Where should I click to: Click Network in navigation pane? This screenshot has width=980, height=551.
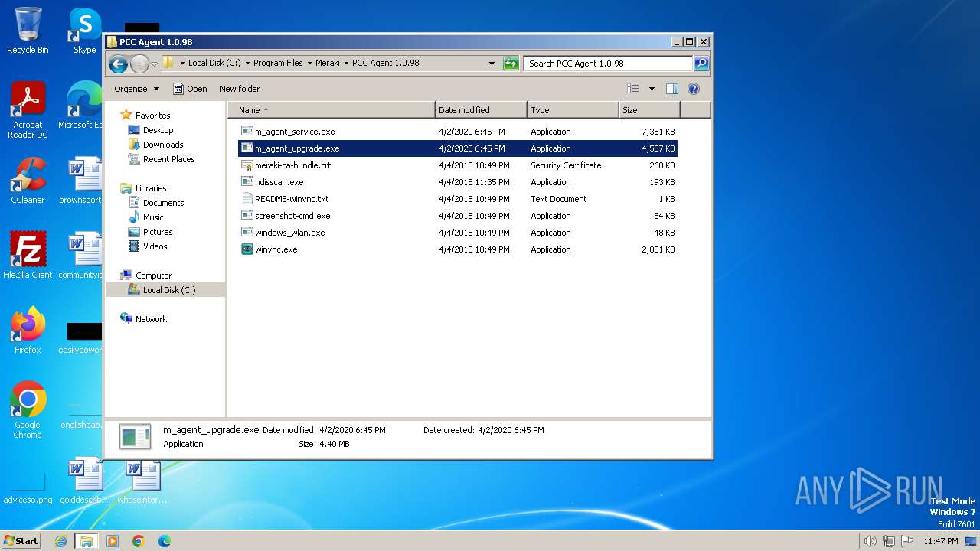[151, 319]
